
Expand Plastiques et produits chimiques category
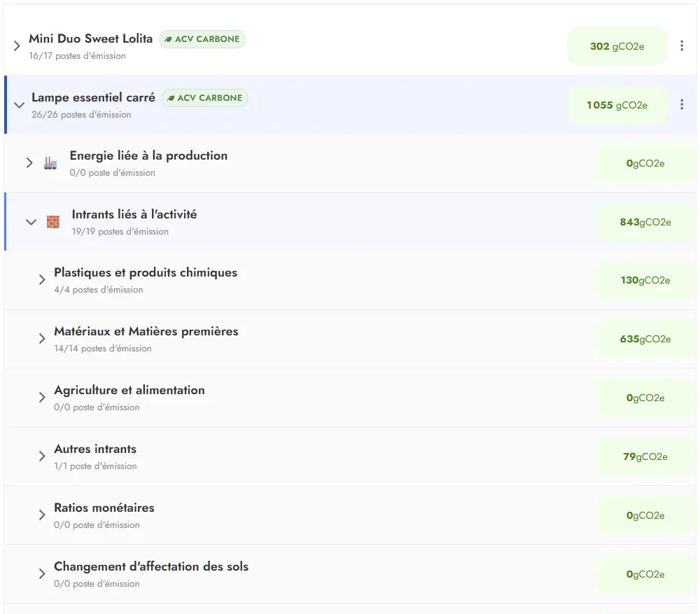[42, 280]
